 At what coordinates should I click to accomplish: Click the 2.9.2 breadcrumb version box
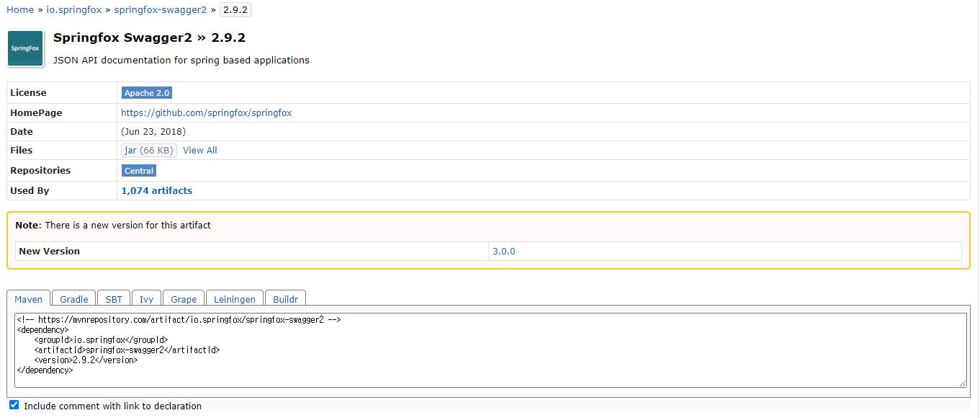pyautogui.click(x=237, y=10)
